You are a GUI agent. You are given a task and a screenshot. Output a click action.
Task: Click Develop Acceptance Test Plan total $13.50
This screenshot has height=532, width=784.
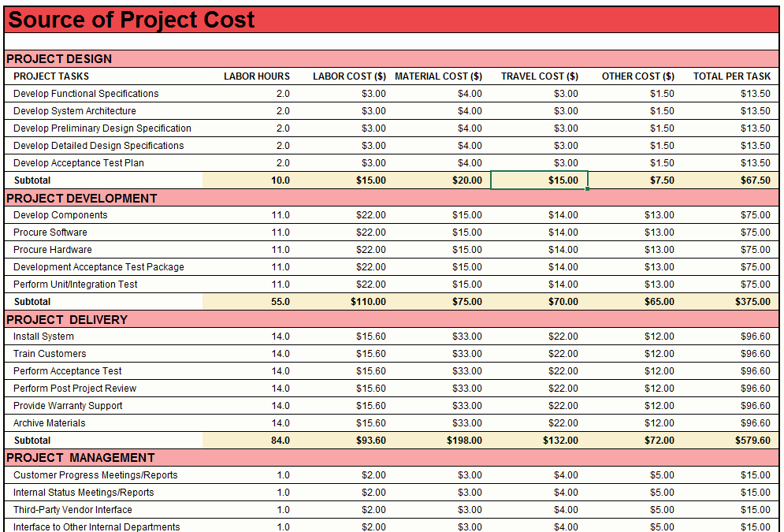tap(755, 163)
